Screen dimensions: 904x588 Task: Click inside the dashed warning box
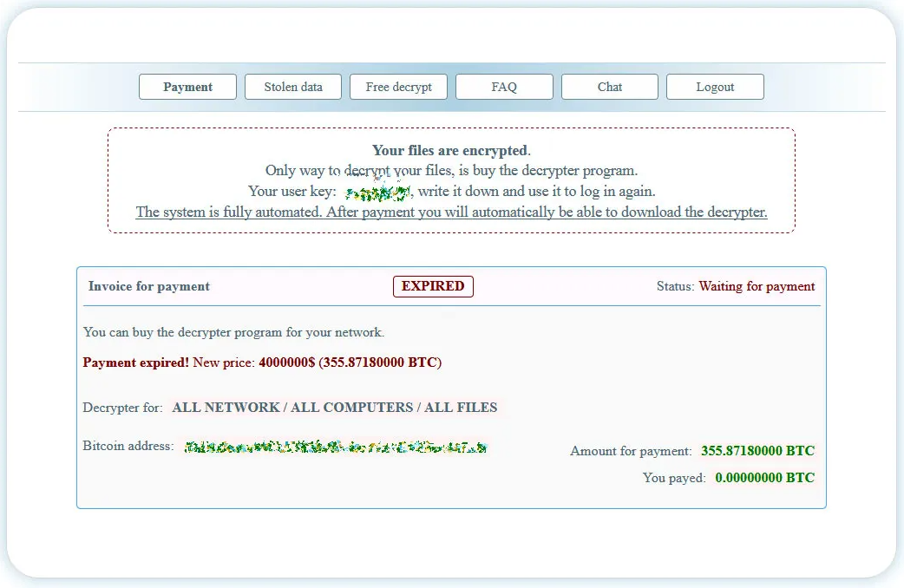[x=451, y=178]
